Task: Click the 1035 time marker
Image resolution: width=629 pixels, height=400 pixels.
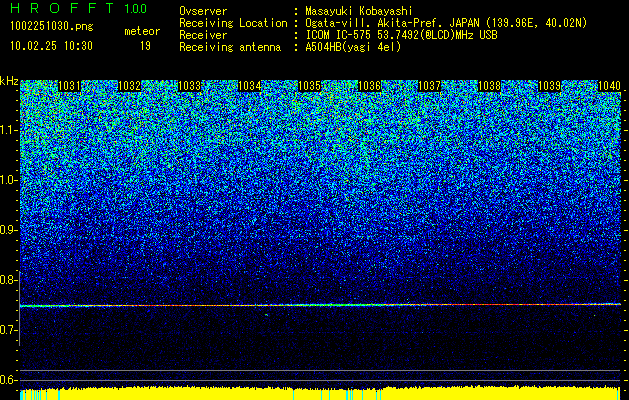Action: (x=309, y=86)
